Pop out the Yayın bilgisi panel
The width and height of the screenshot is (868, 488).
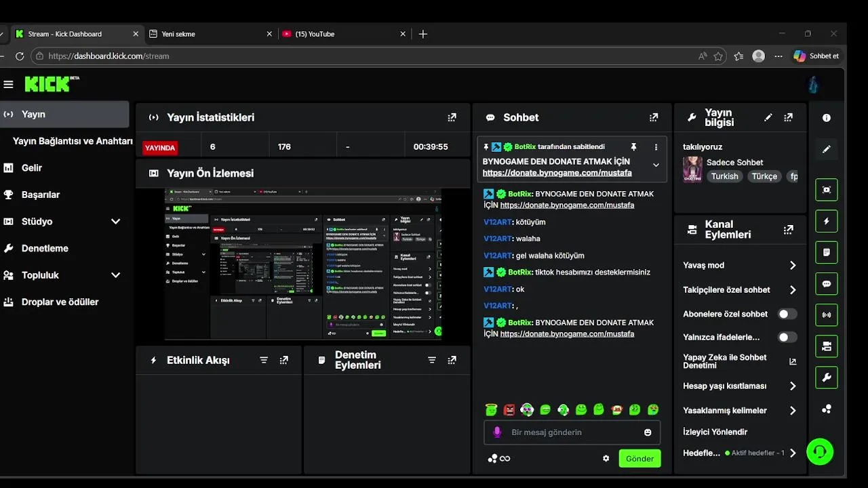pyautogui.click(x=788, y=117)
